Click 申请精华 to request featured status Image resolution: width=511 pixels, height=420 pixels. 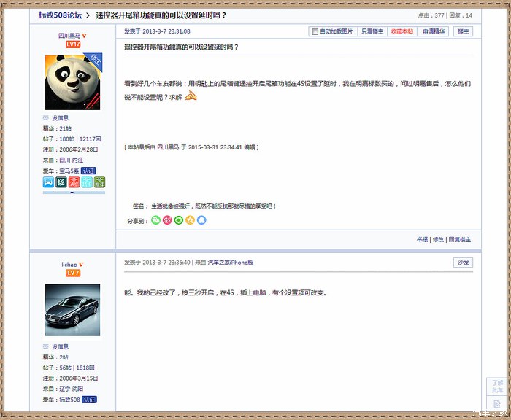coord(434,32)
